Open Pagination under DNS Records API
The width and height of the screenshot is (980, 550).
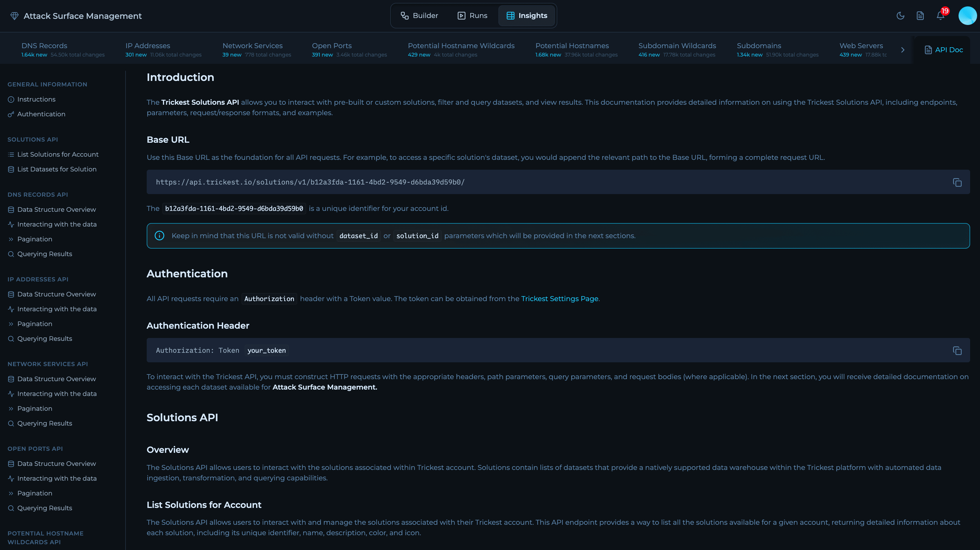35,239
